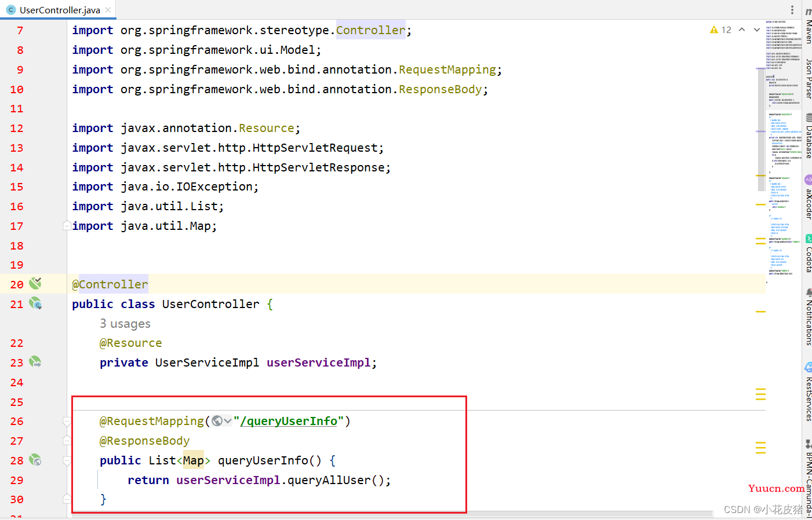This screenshot has width=812, height=520.
Task: Click the gutter icon beside class UserController
Action: point(35,303)
